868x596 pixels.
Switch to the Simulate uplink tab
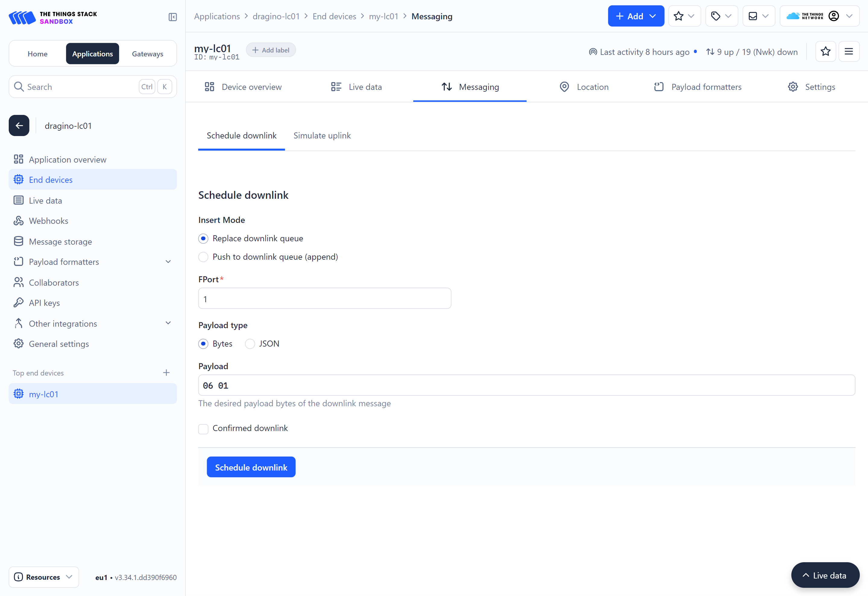322,135
